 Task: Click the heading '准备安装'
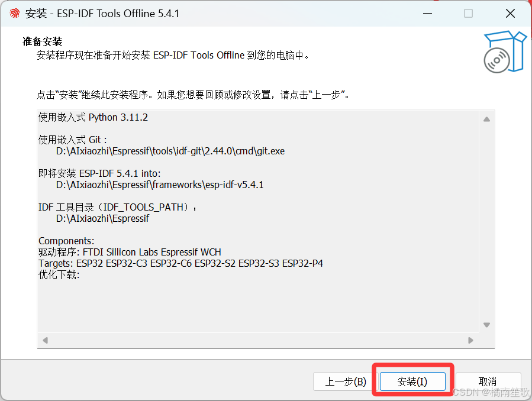[43, 41]
